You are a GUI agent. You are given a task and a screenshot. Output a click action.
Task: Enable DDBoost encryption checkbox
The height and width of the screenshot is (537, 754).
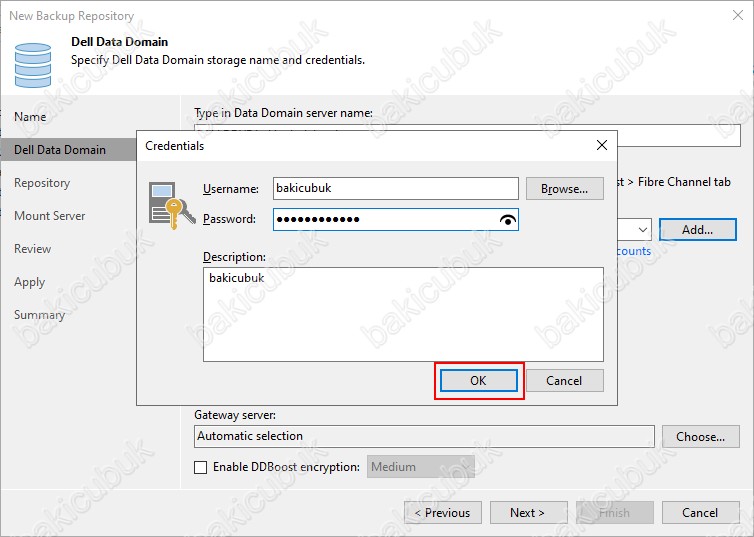point(201,467)
